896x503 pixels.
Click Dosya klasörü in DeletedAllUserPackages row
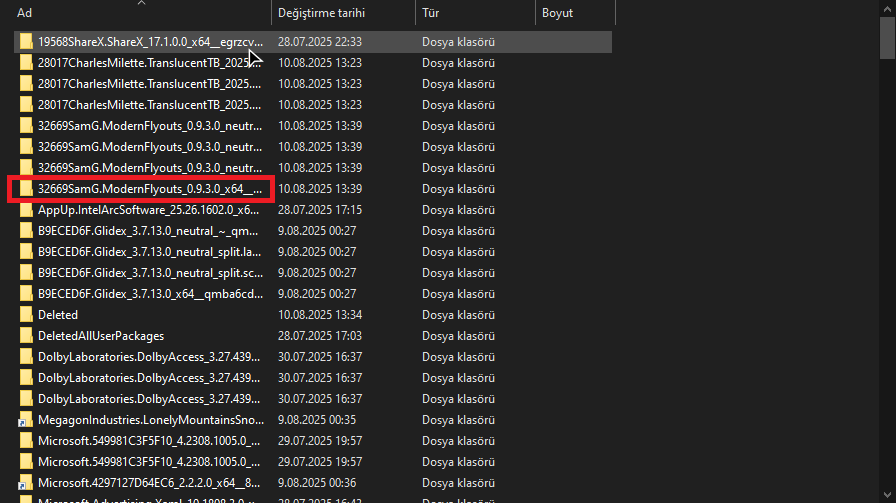click(458, 336)
